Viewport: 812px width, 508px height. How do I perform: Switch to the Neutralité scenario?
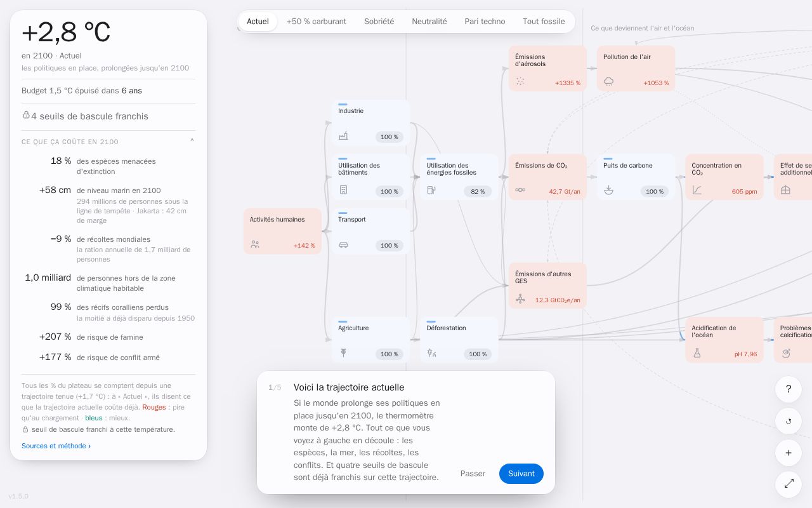pos(429,22)
